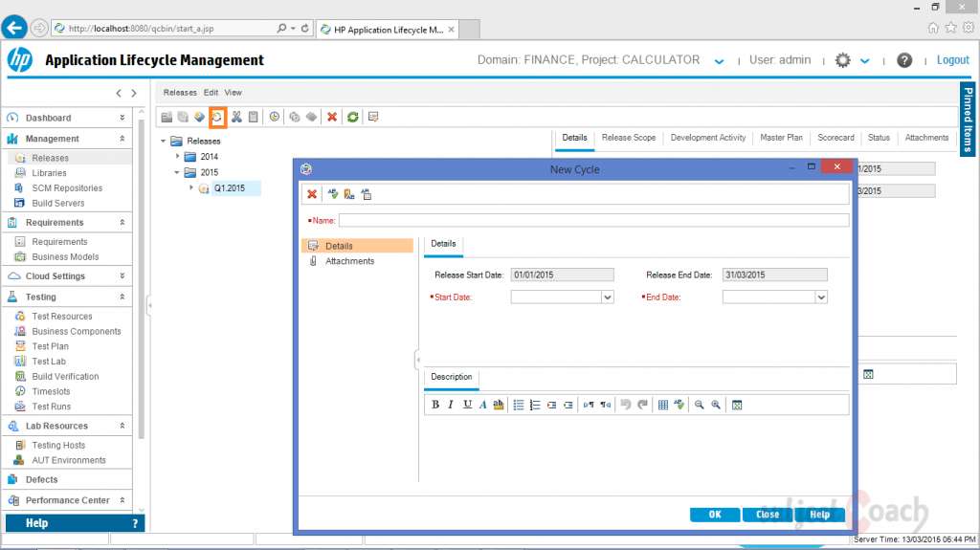
Task: Collapse the Testing sidebar section
Action: point(122,297)
